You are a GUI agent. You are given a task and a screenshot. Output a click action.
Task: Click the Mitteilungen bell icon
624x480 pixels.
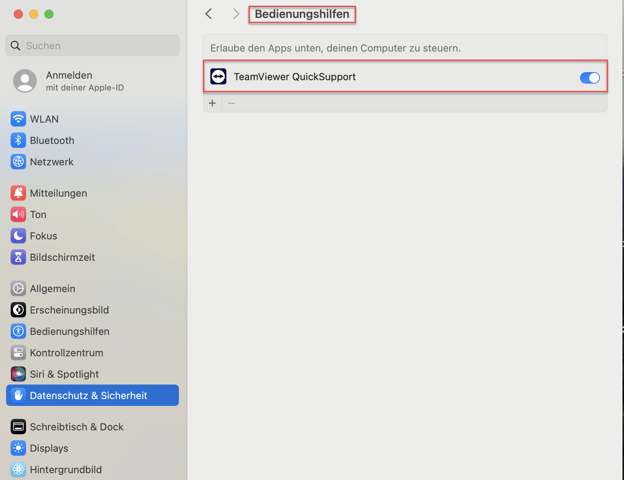tap(18, 193)
